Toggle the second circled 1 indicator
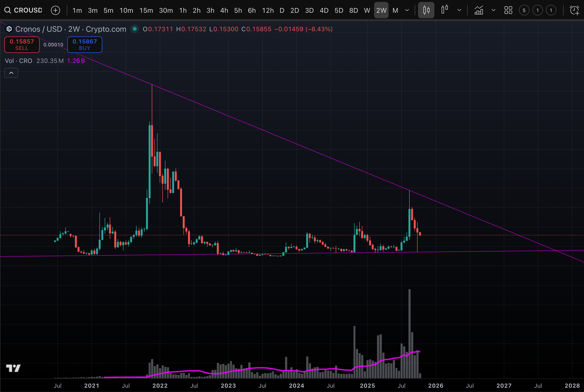This screenshot has width=584, height=392. click(x=551, y=10)
